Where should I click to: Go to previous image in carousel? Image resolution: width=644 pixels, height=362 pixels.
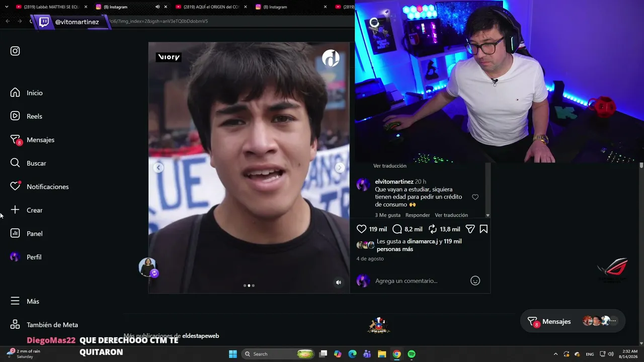tap(158, 167)
